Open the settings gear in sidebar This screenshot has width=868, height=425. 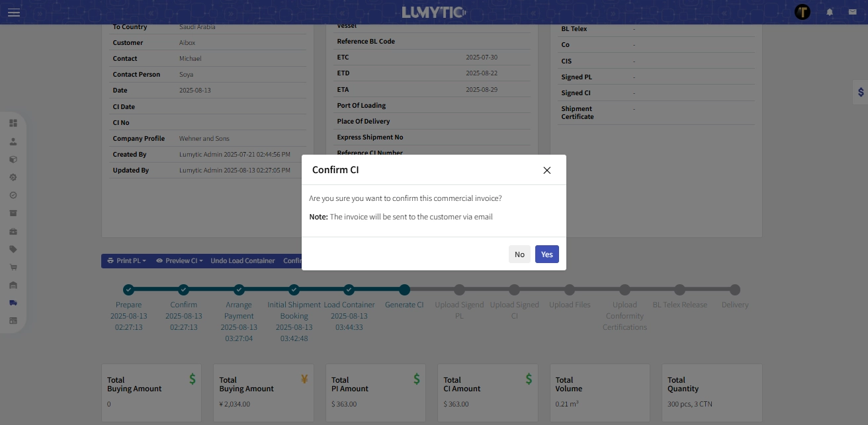13,177
